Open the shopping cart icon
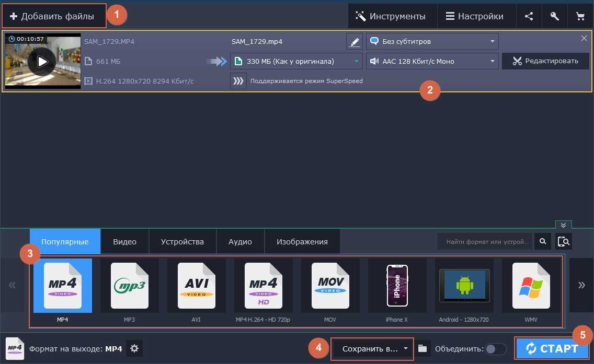 pyautogui.click(x=580, y=16)
